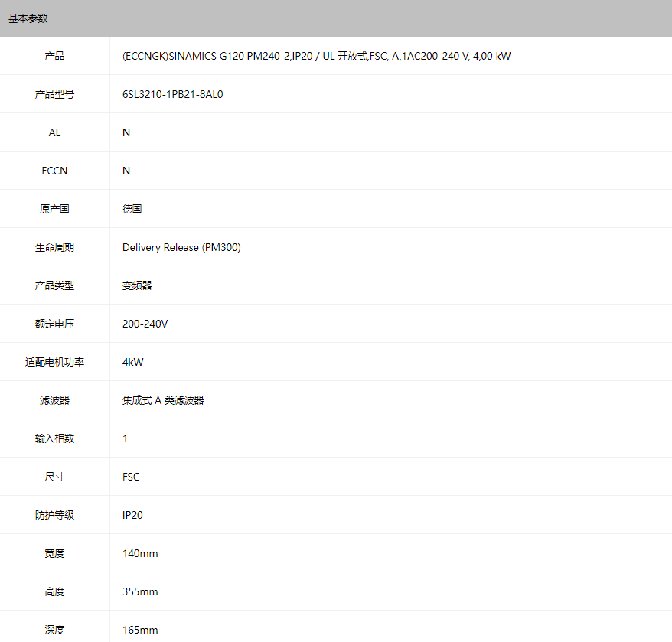Select the IP20 protection value
The height and width of the screenshot is (642, 672).
132,515
